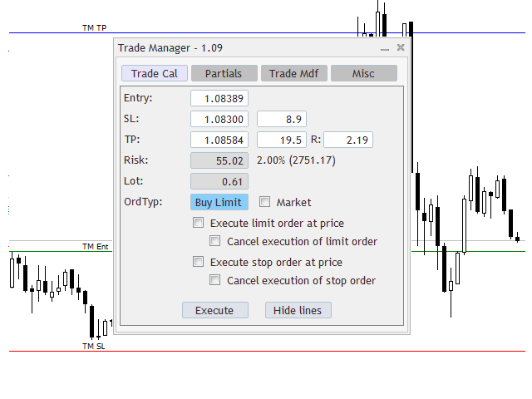Click the Risk: label

click(136, 160)
